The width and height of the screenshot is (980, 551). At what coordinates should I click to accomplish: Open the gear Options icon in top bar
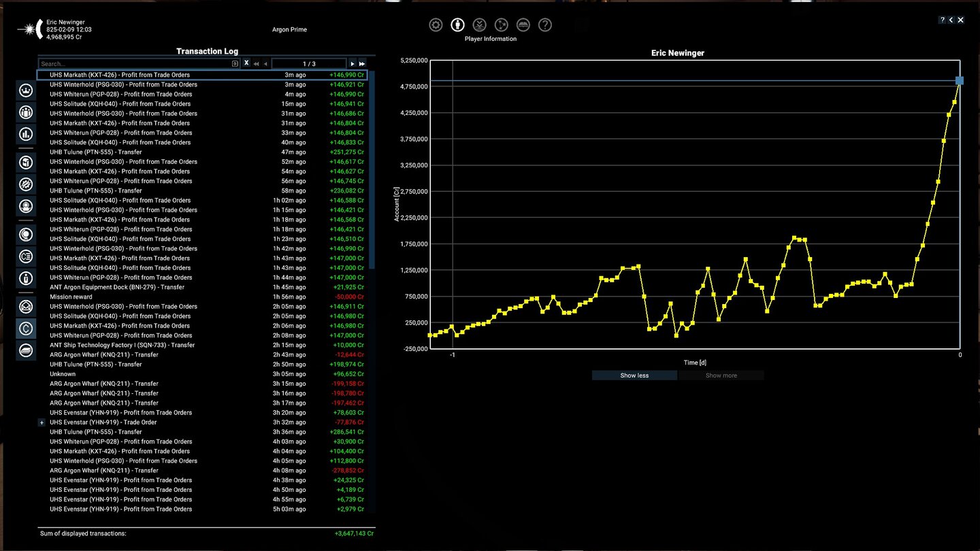click(436, 25)
